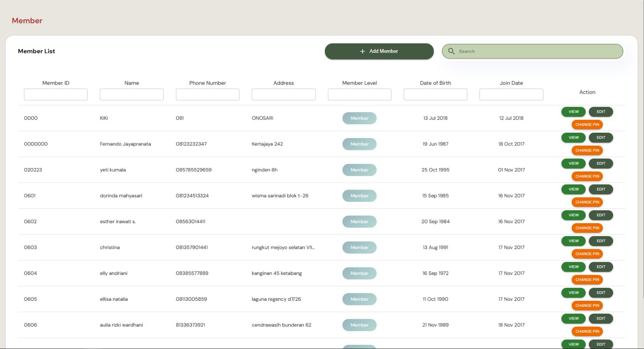This screenshot has height=349, width=644.
Task: Edit yeti kumala's record
Action: coord(601,163)
